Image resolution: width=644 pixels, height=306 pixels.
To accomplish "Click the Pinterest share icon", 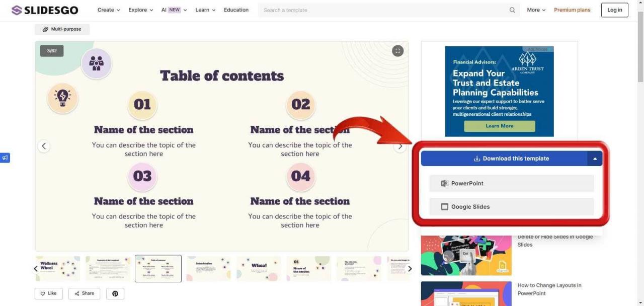I will (x=115, y=293).
